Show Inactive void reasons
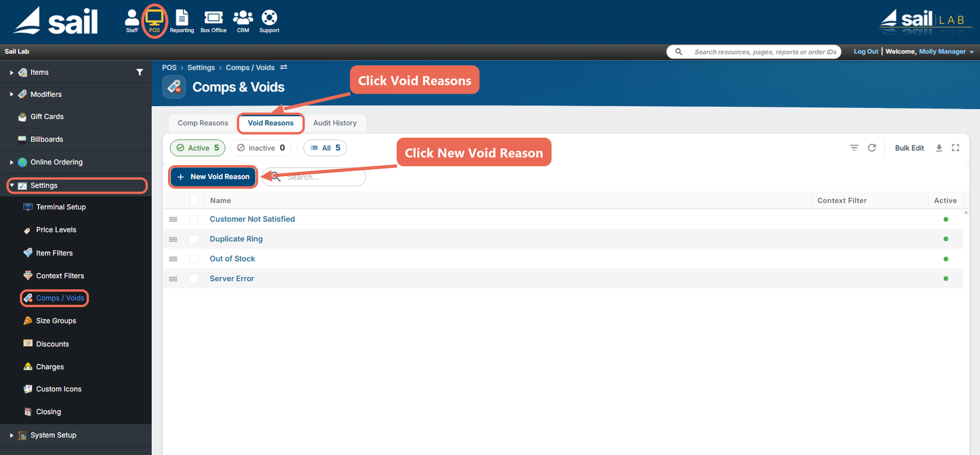The width and height of the screenshot is (980, 455). [x=261, y=148]
